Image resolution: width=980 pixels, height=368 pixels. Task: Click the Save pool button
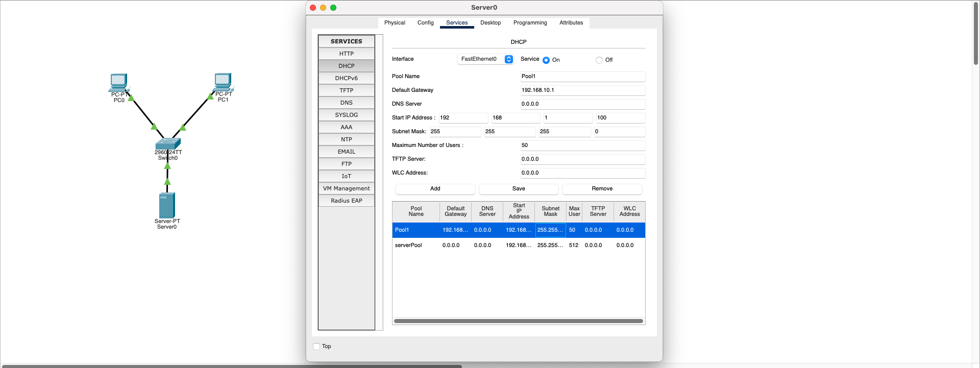click(519, 189)
